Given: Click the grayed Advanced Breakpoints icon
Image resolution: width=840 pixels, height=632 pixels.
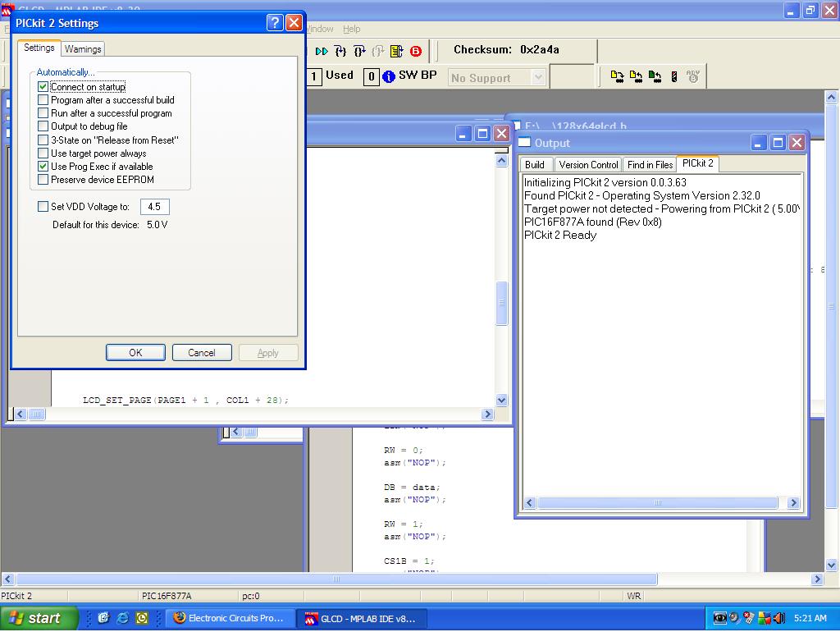Looking at the screenshot, I should 692,76.
